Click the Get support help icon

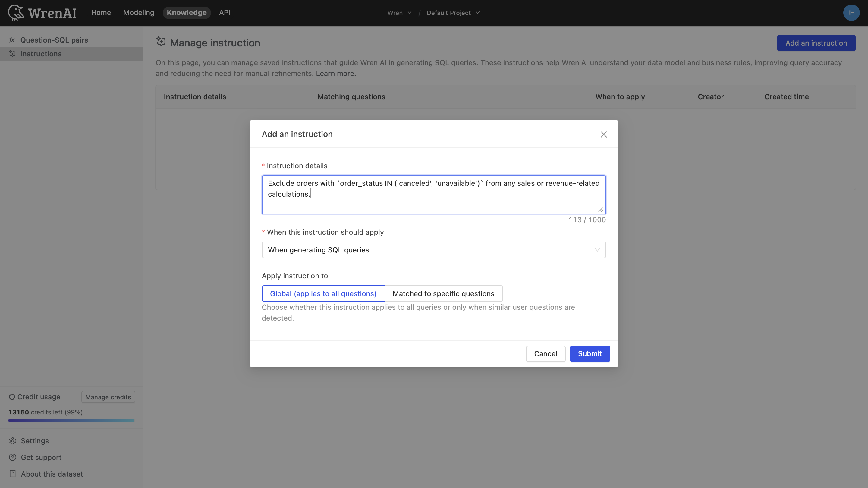click(x=12, y=457)
